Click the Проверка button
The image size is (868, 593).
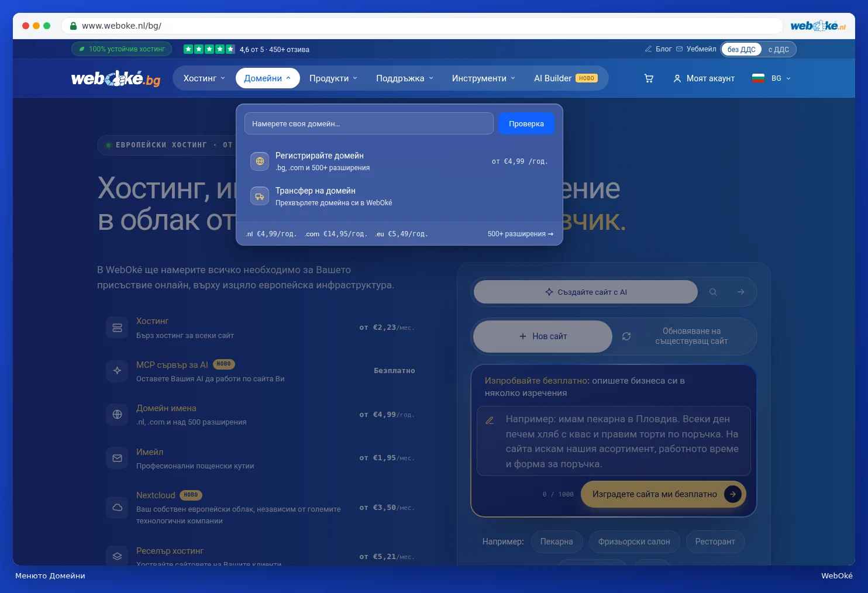click(526, 123)
